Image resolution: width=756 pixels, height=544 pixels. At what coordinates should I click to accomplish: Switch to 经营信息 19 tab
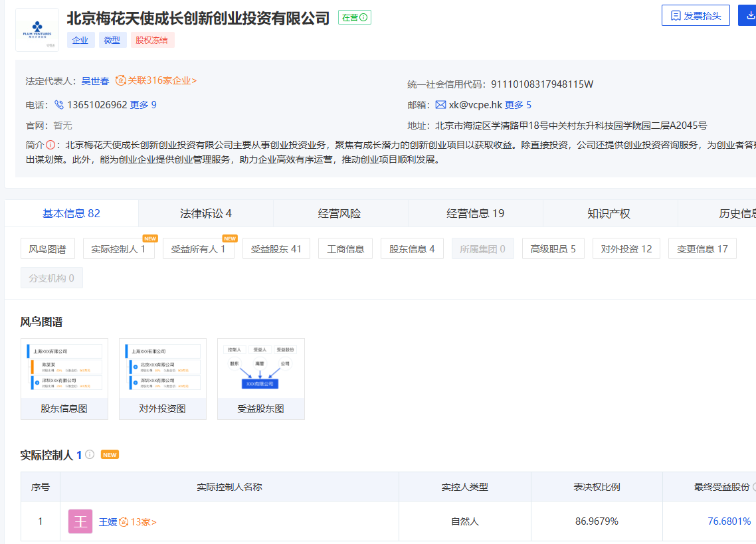click(x=476, y=213)
